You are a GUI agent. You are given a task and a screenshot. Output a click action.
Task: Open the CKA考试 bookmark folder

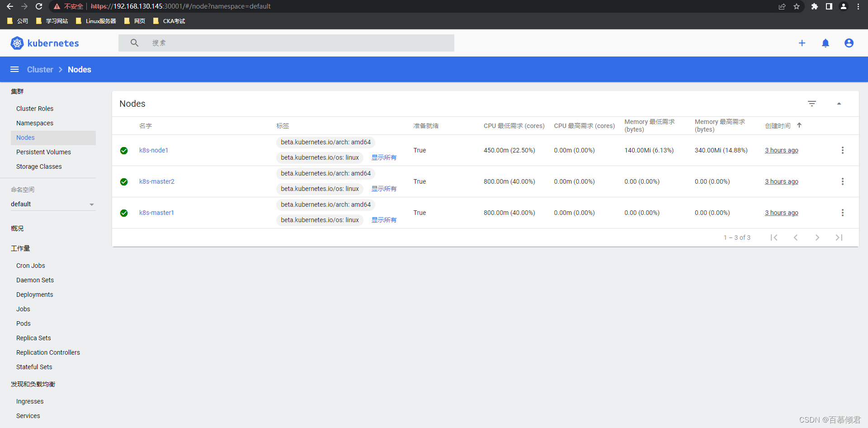point(169,21)
